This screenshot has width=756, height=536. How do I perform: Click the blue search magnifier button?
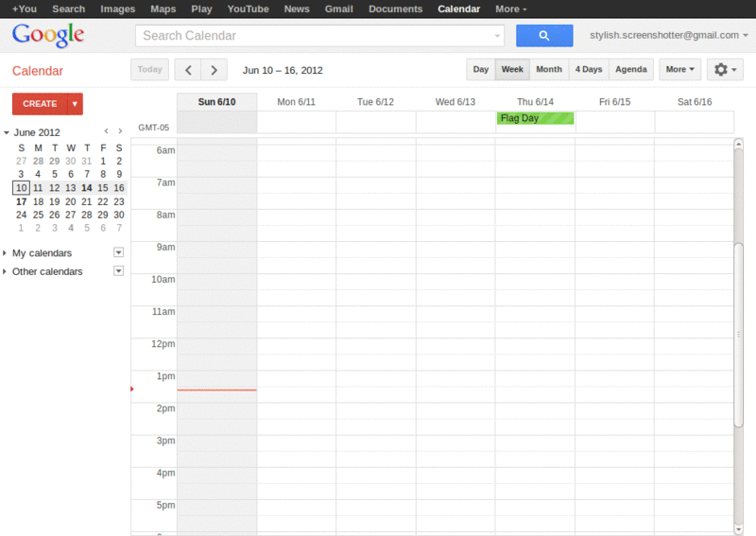544,36
